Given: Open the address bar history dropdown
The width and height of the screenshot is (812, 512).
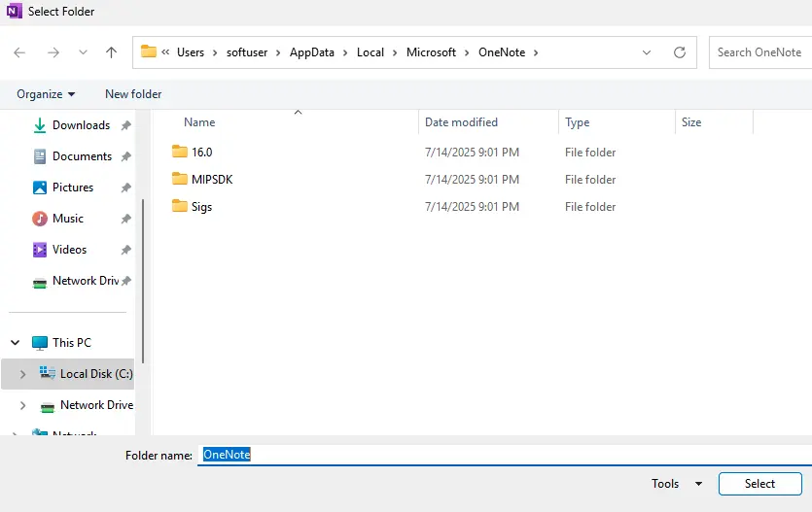Looking at the screenshot, I should tap(648, 52).
